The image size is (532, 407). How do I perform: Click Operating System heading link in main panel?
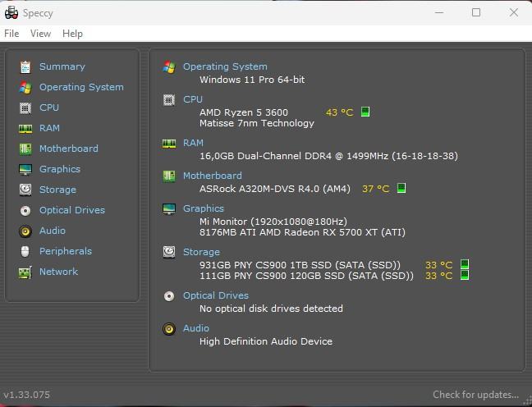[x=225, y=66]
